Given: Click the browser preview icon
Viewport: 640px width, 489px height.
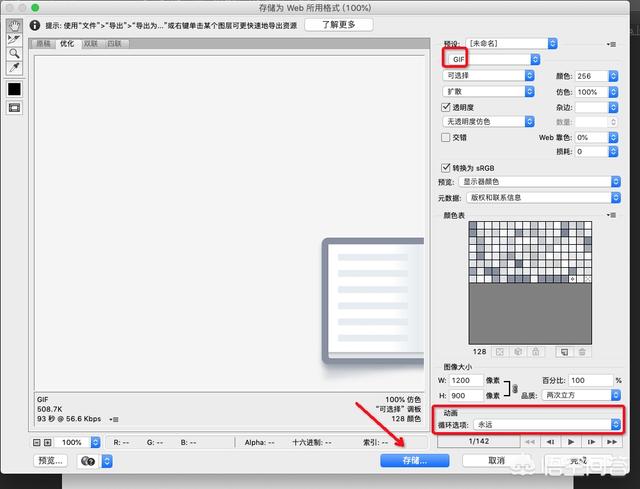Looking at the screenshot, I should (x=88, y=461).
